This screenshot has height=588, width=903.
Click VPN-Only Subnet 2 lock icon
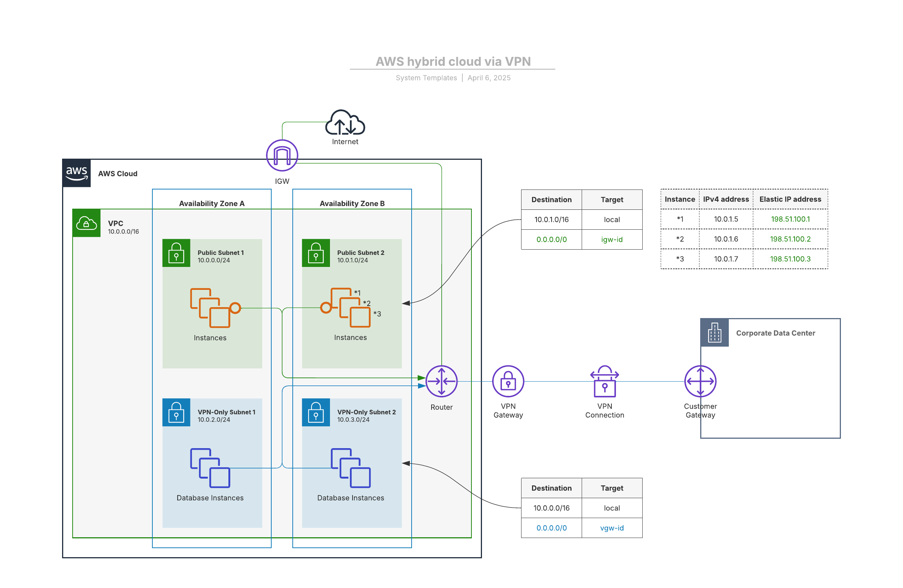click(x=316, y=412)
